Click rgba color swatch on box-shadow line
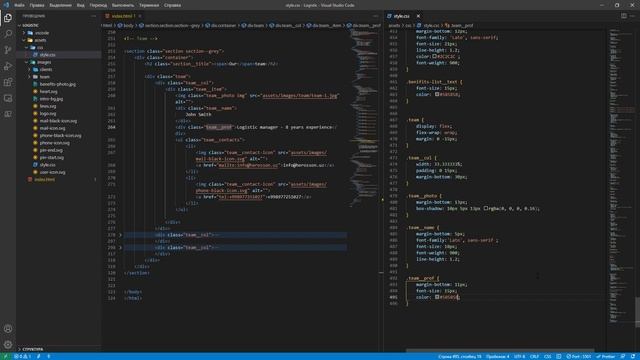640x360 pixels. click(x=486, y=208)
